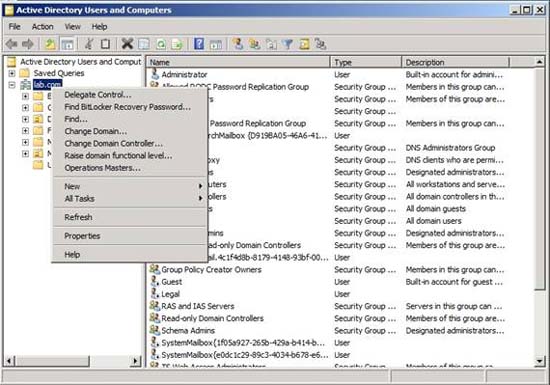
Task: Sort list by the Type column header
Action: click(366, 62)
